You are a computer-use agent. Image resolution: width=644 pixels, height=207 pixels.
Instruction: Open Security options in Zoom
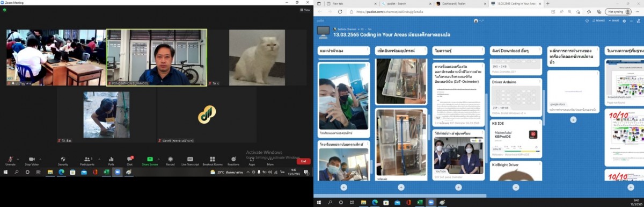point(63,161)
